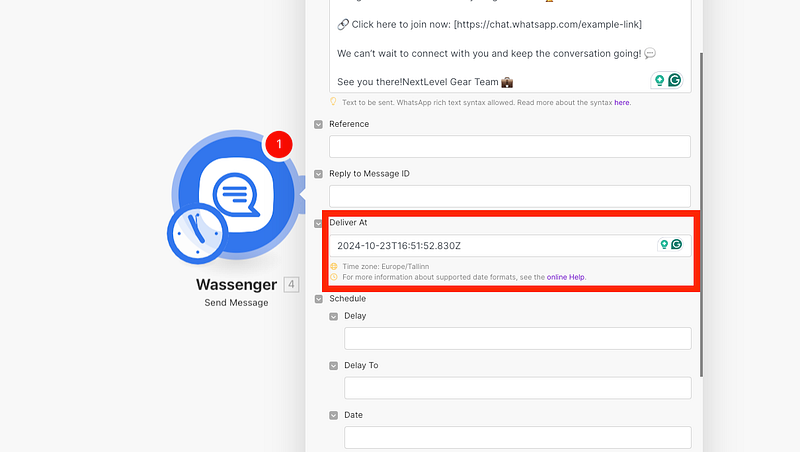Open the 'online Help' link
The image size is (800, 452).
[566, 277]
